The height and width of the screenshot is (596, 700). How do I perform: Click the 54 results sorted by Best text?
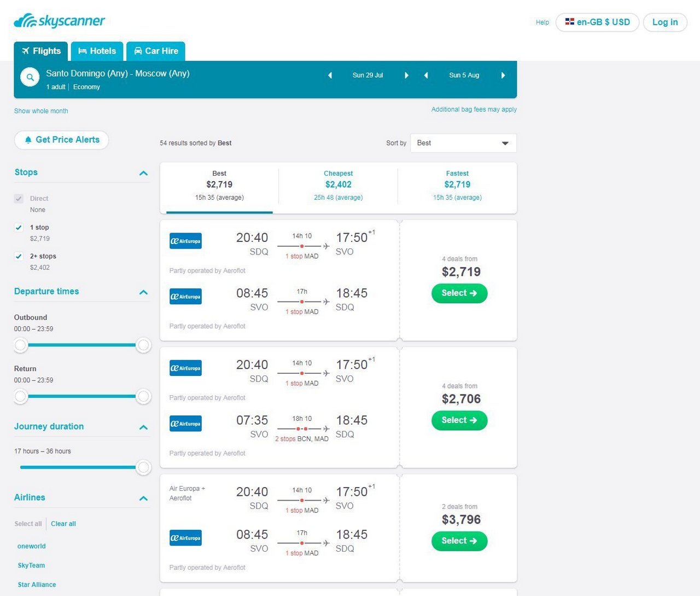tap(196, 143)
